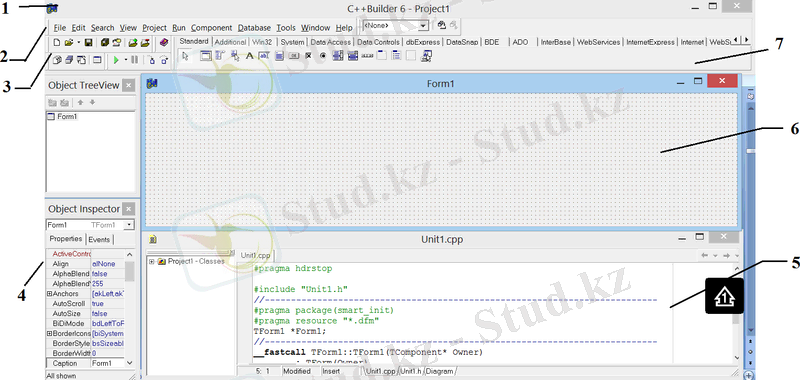Switch to Unit1.h tab in editor
Screen dimensions: 800x380
(x=411, y=371)
